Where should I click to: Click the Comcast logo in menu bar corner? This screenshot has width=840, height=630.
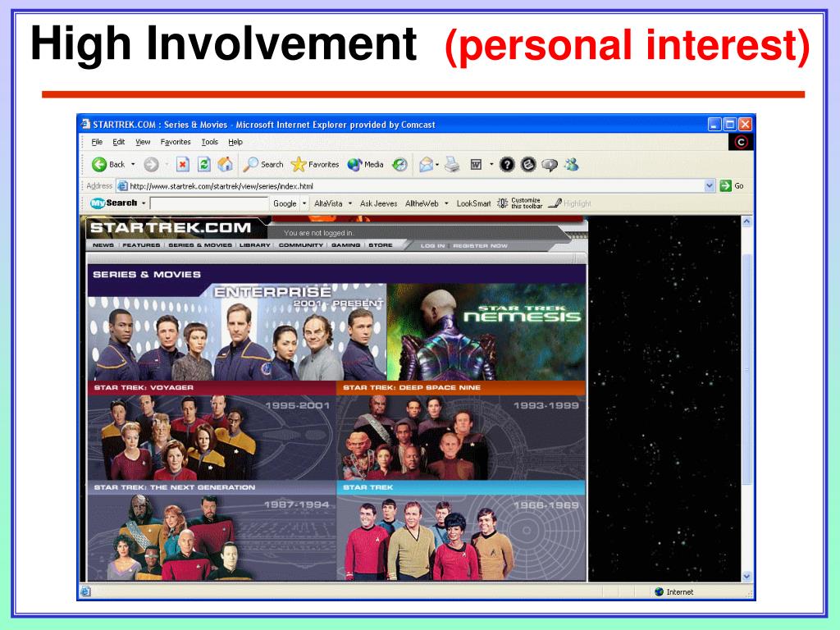click(x=741, y=142)
